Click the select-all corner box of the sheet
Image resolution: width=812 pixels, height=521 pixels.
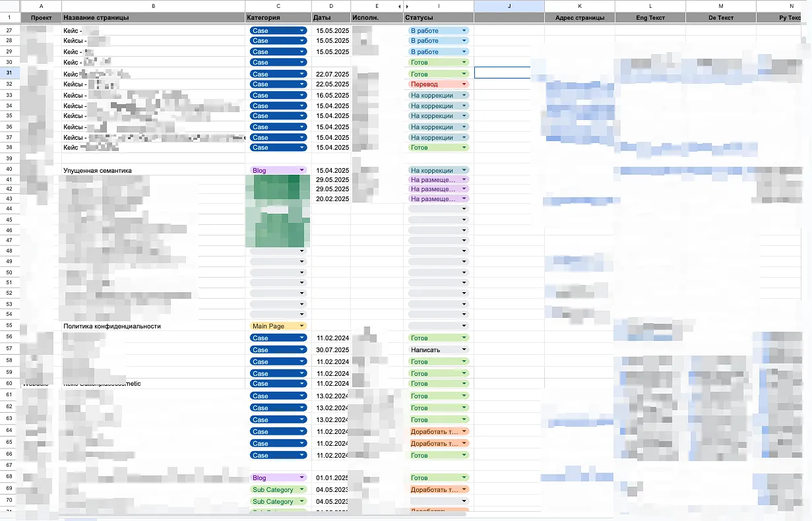(10, 6)
